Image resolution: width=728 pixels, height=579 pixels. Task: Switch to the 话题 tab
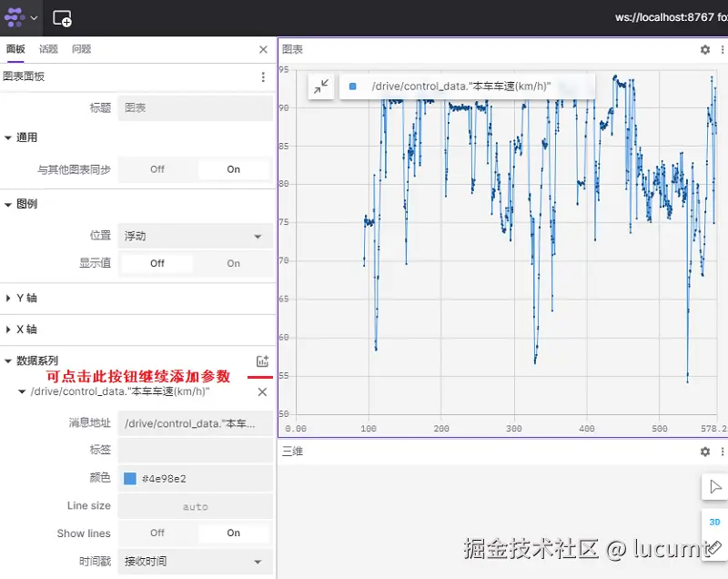click(49, 49)
